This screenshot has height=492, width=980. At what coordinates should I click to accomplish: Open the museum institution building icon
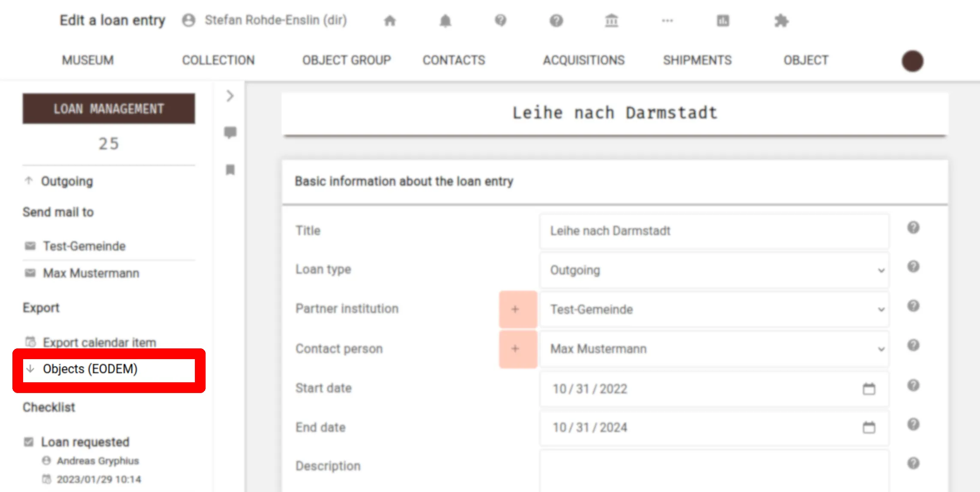point(611,21)
